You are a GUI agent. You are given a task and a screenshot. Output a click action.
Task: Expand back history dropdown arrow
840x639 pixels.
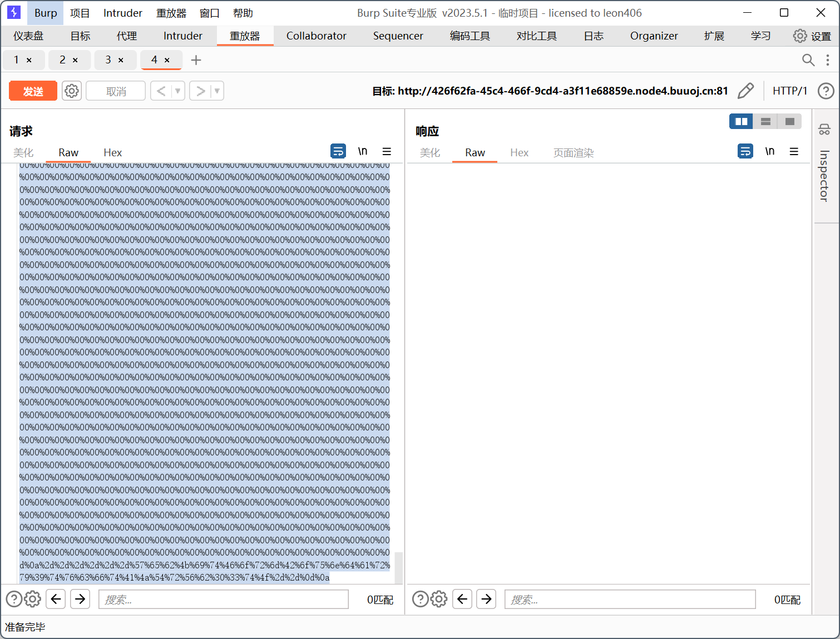click(178, 91)
